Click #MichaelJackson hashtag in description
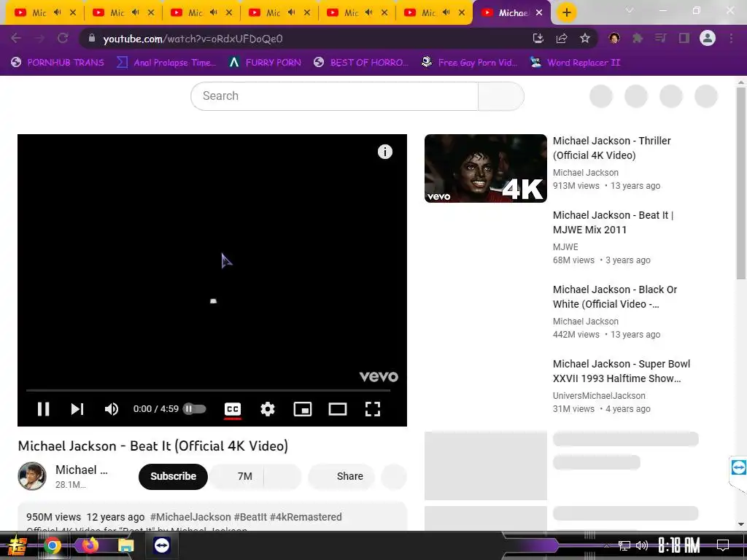 pos(190,517)
